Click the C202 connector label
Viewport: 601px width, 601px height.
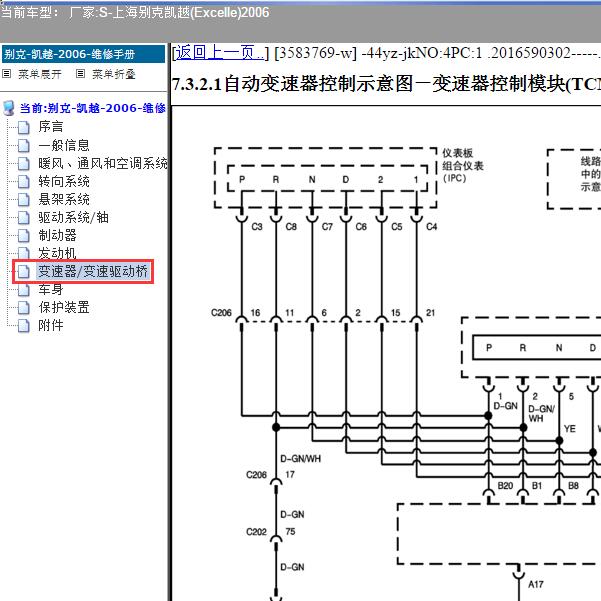coord(256,532)
